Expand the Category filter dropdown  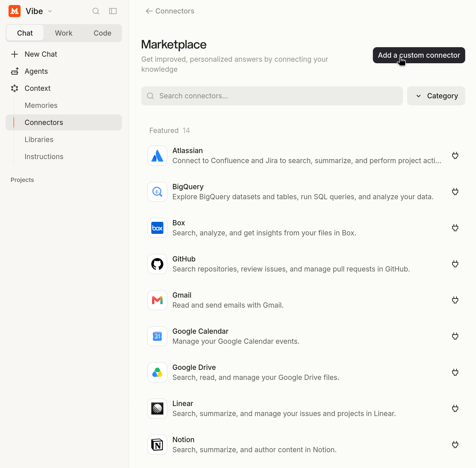[x=436, y=96]
